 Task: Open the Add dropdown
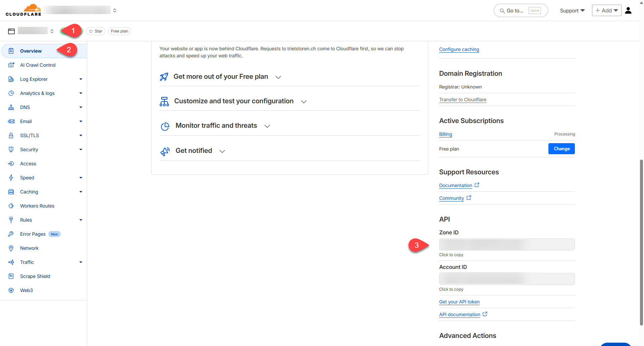[606, 11]
